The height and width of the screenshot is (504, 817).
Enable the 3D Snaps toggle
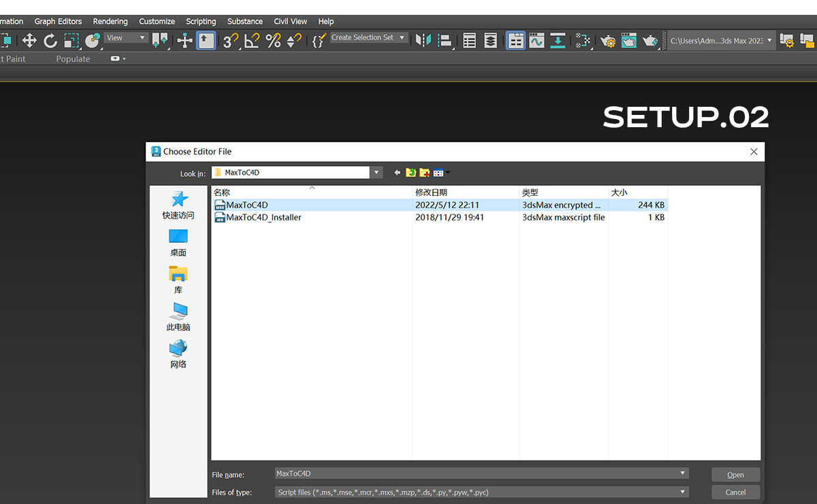231,41
